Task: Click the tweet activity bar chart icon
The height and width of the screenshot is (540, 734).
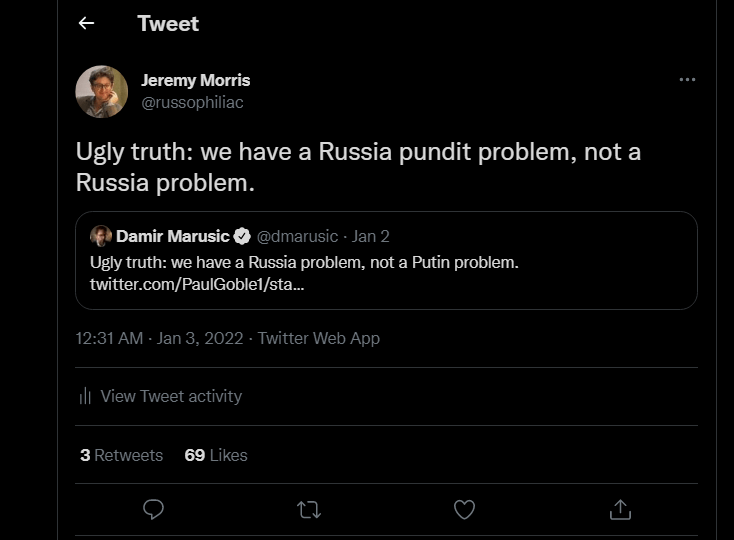Action: (85, 396)
